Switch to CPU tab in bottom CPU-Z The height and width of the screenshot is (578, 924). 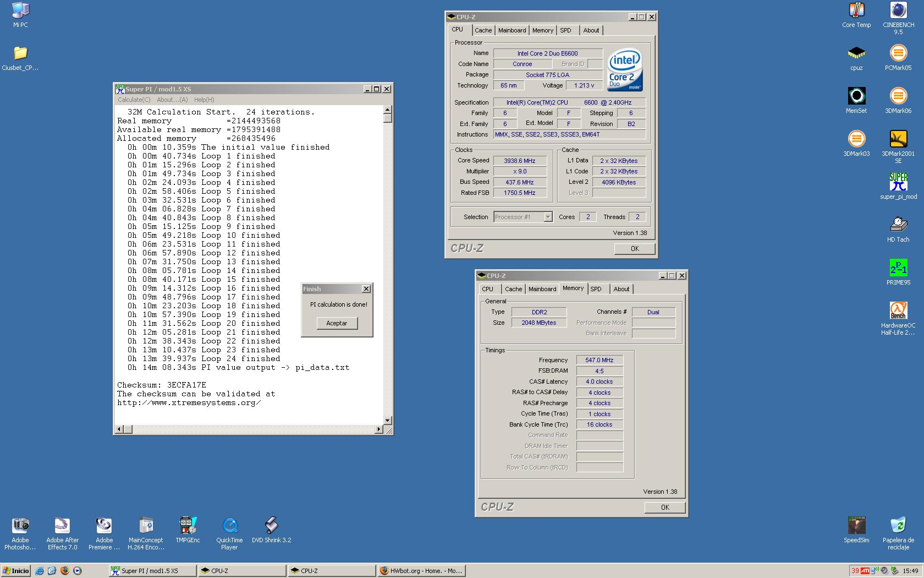click(x=488, y=289)
